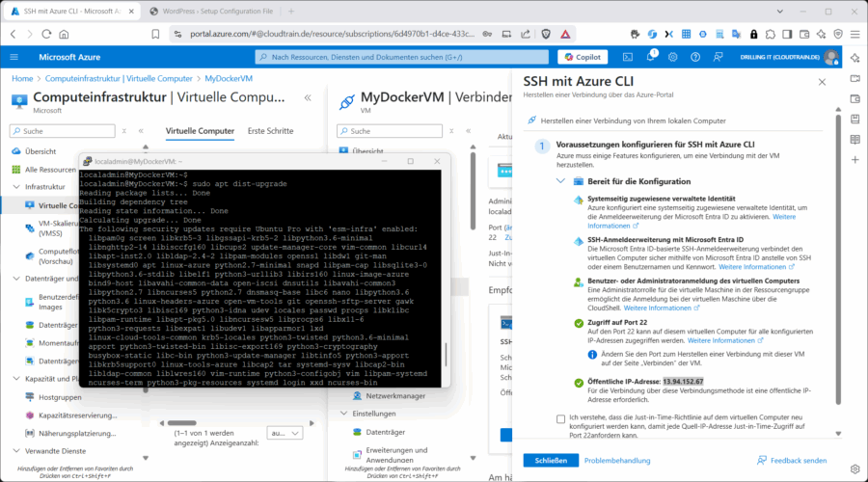Collapse Bereit für die Konfiguration section
The height and width of the screenshot is (482, 868).
click(x=560, y=181)
